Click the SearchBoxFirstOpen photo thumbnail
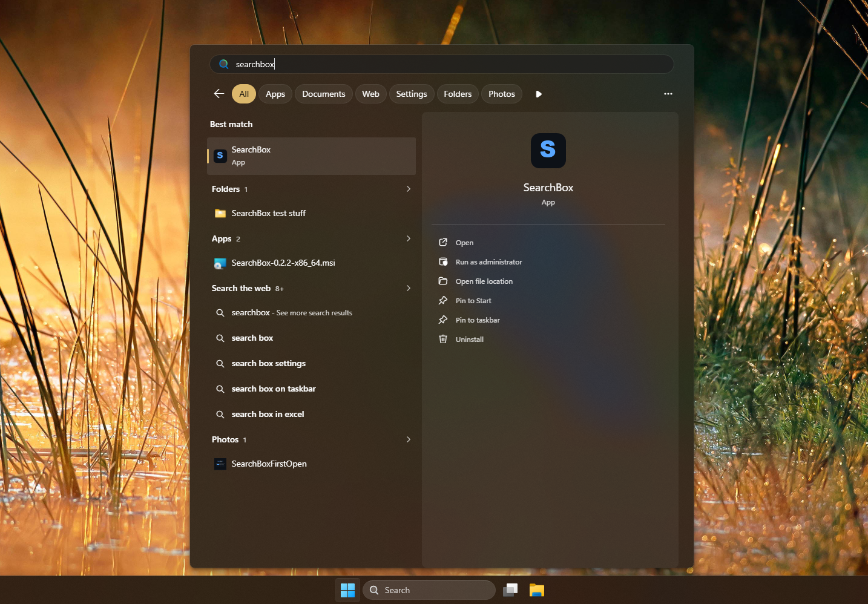This screenshot has width=868, height=604. pos(220,464)
